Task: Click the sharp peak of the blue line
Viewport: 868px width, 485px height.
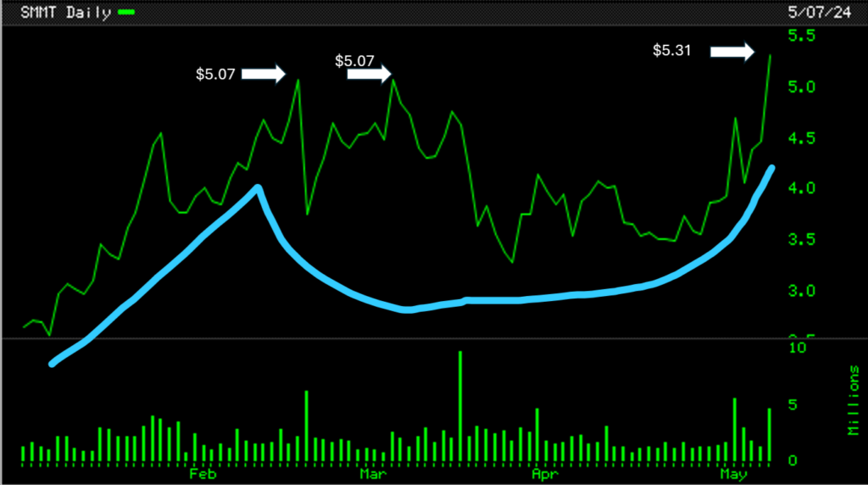Action: click(257, 187)
